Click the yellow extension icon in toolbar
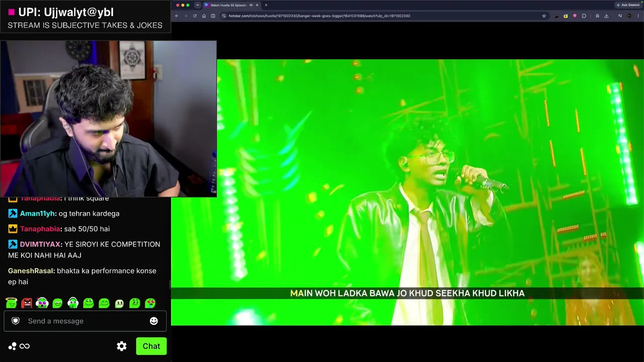 click(566, 16)
